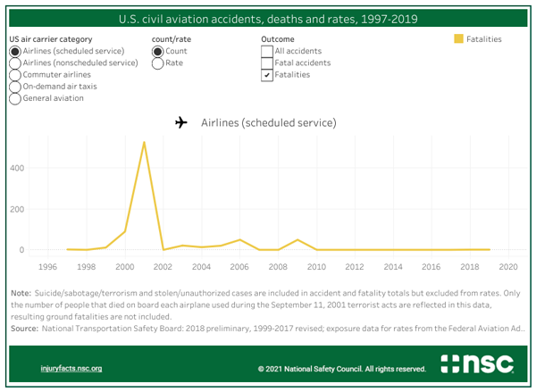Click the 'Fatalities' legend text
The width and height of the screenshot is (536, 392).
pos(483,39)
